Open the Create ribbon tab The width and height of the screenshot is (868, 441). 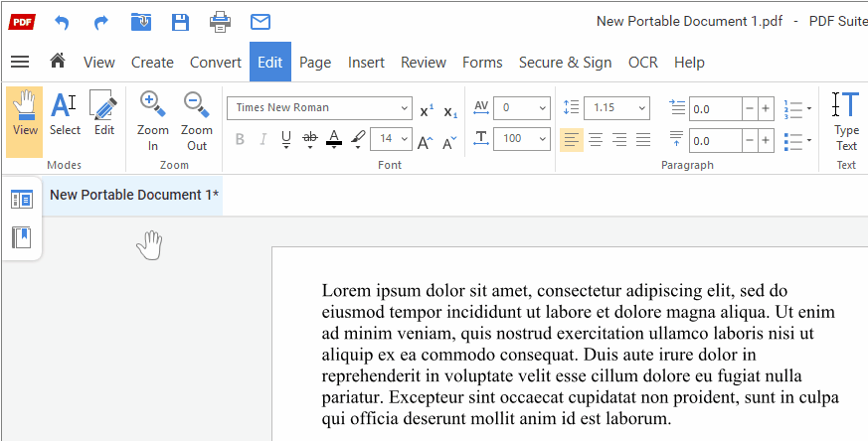(x=152, y=62)
